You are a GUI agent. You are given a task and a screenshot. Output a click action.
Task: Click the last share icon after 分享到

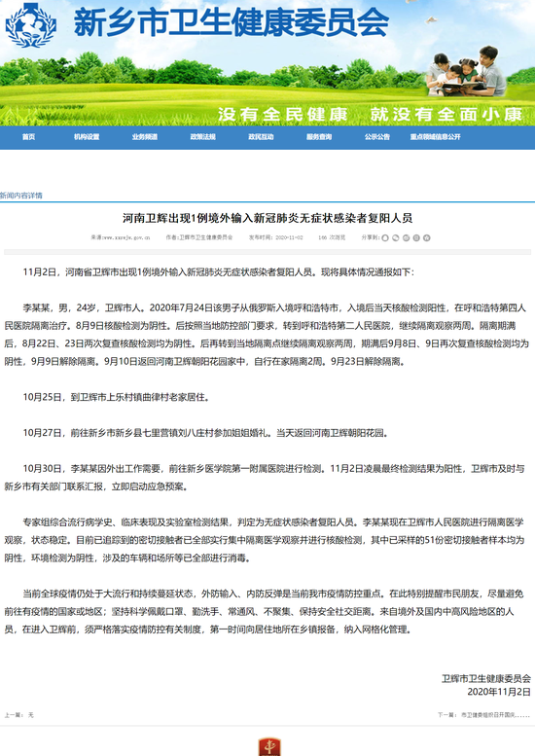pyautogui.click(x=427, y=237)
